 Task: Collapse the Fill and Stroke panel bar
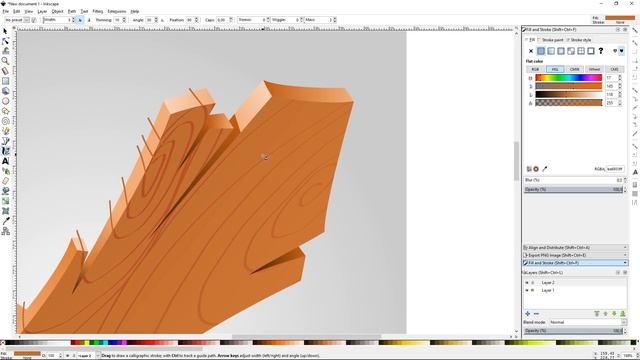point(575,263)
